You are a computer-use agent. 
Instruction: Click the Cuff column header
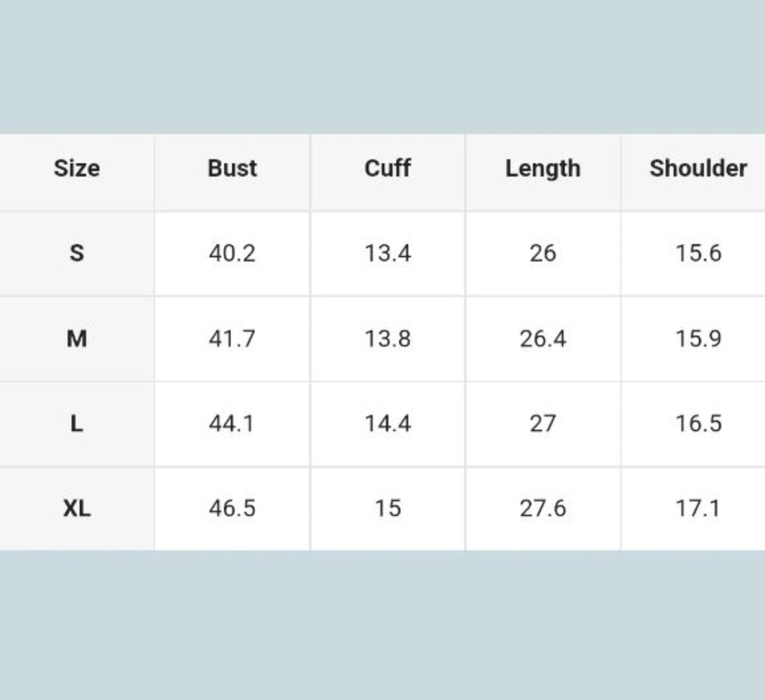point(387,169)
